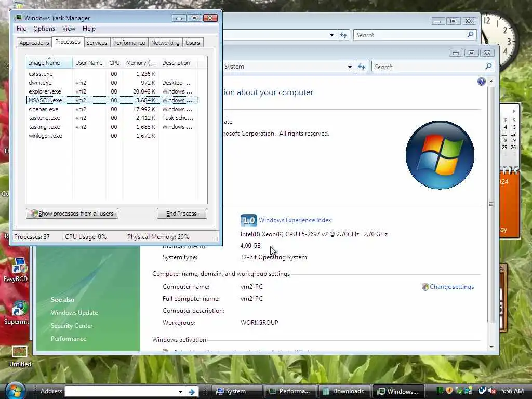Screen dimensions: 532x399
Task: Select the csrss.exe process row
Action: point(112,74)
